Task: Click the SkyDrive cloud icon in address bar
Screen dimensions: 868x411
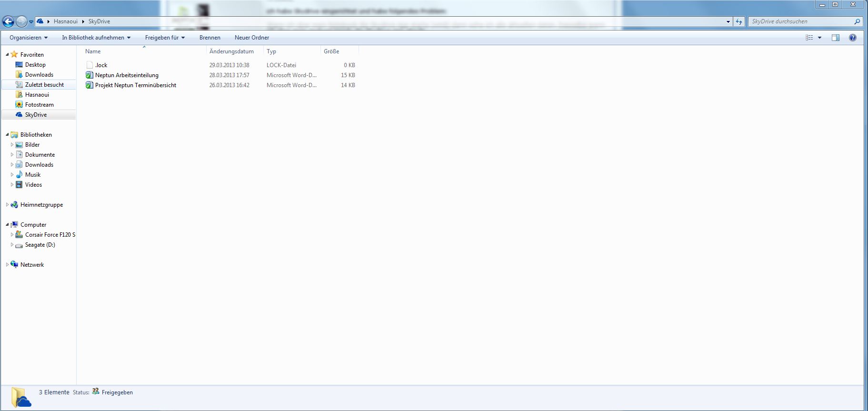Action: (40, 21)
